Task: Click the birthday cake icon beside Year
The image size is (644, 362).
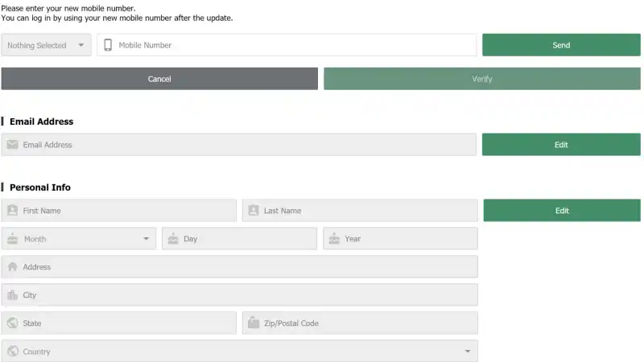Action: (x=334, y=239)
